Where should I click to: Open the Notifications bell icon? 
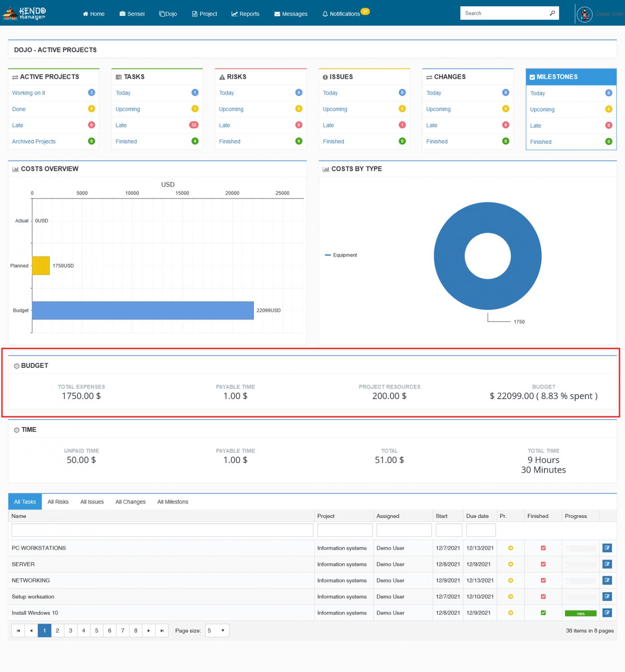tap(325, 14)
